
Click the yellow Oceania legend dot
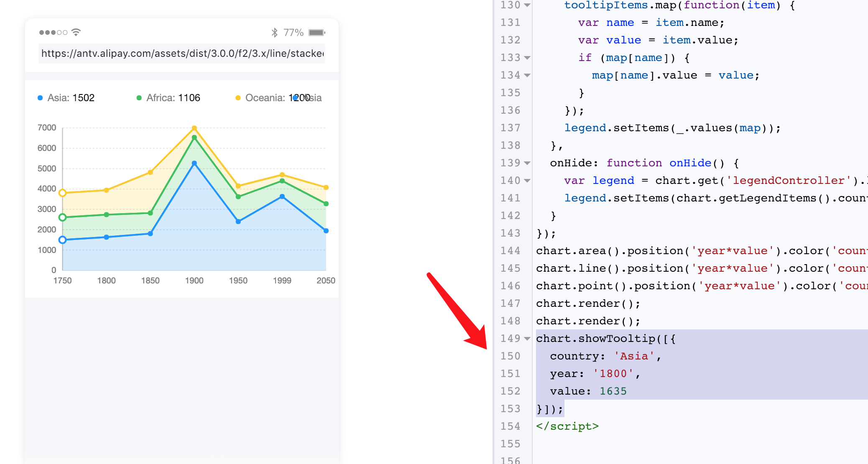click(x=237, y=97)
